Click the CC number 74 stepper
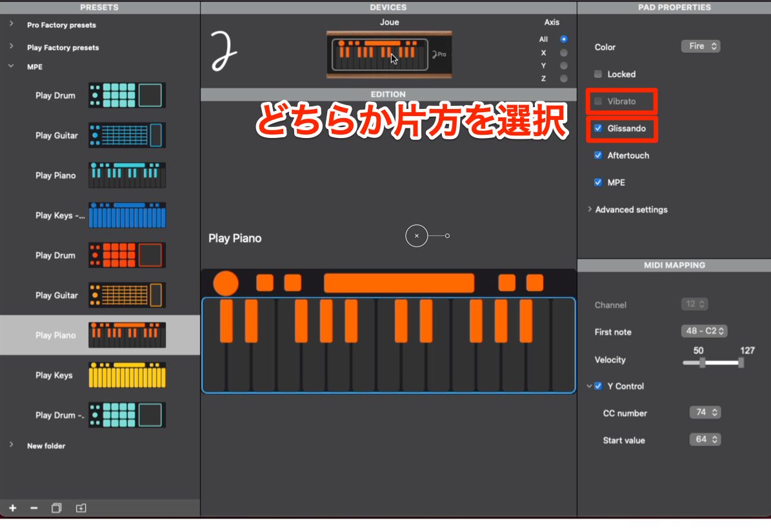771x532 pixels. (x=705, y=412)
